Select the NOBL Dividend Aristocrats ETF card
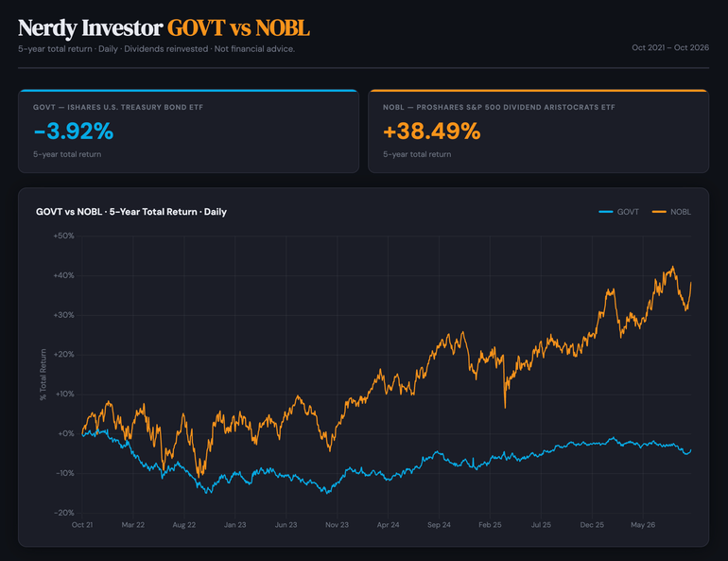 tap(539, 131)
